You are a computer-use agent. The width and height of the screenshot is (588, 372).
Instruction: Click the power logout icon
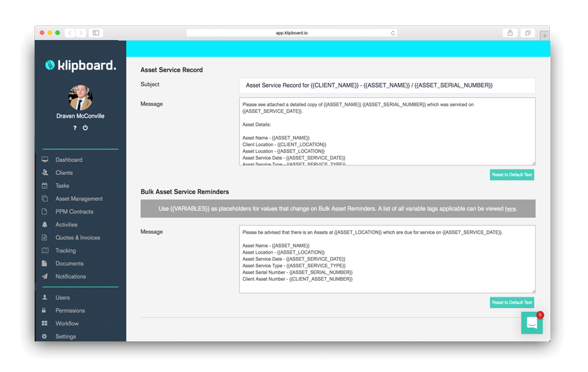point(85,128)
